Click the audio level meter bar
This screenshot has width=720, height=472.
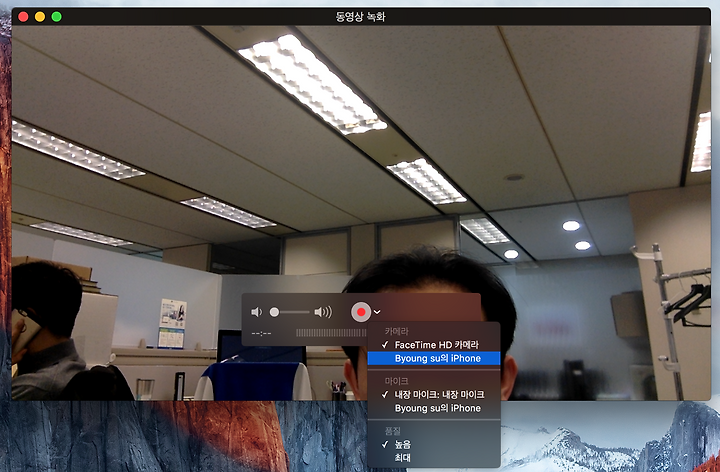[x=331, y=333]
